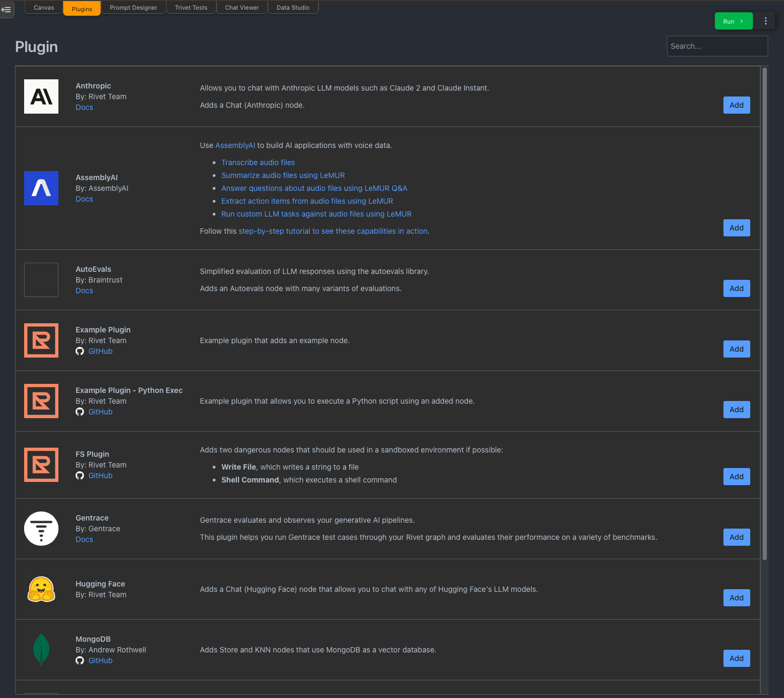784x698 pixels.
Task: Open the Example Plugin GitHub link
Action: (x=100, y=351)
